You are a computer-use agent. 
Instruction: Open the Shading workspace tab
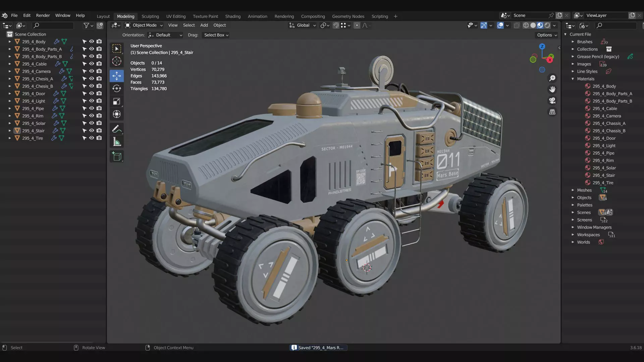(x=233, y=16)
